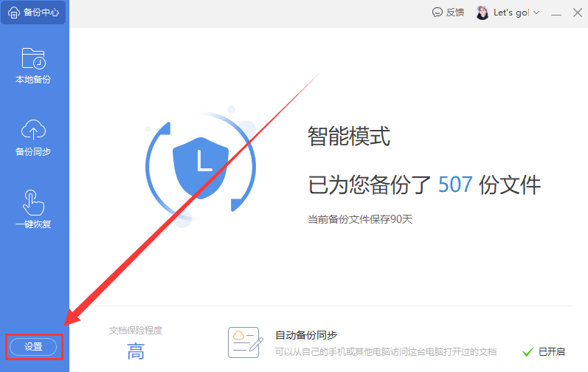Click the 文档保险程度 label
Viewport: 588px width, 372px height.
point(136,331)
